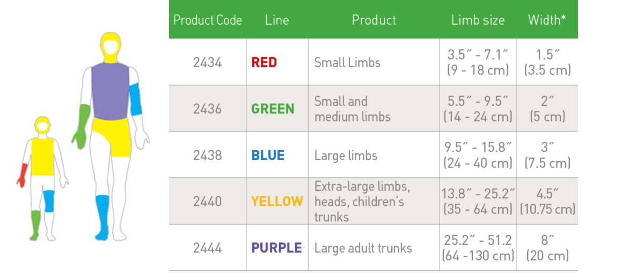
Task: Click the adult figure's purple torso
Action: coord(110,90)
